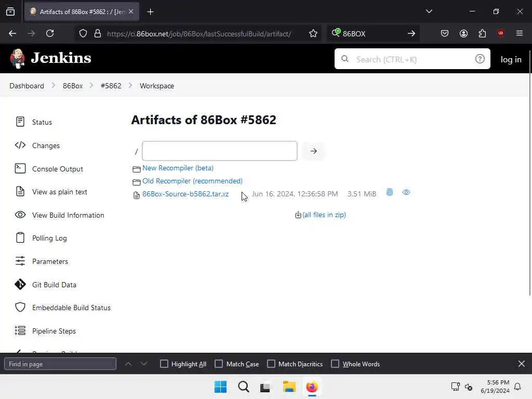Image resolution: width=532 pixels, height=399 pixels.
Task: Open the extensions puzzle icon
Action: coord(482,33)
